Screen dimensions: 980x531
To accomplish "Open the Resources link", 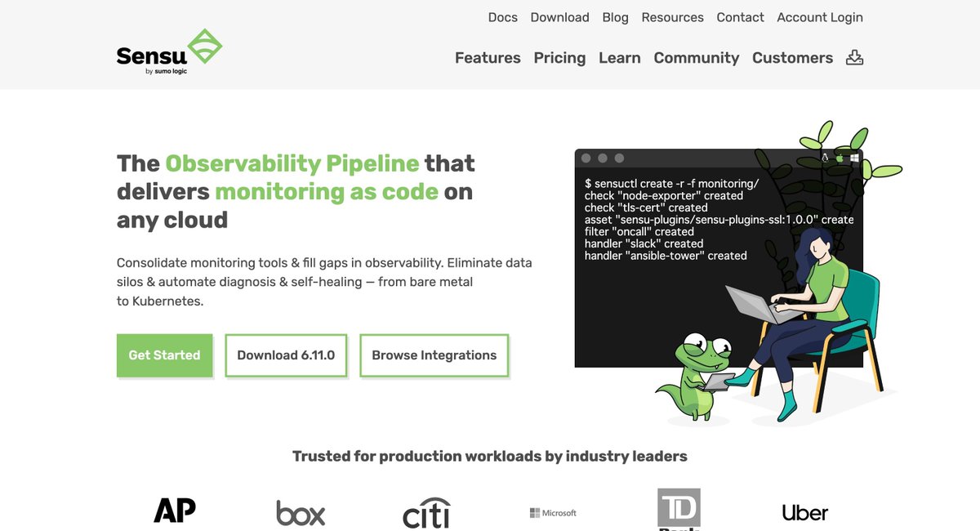I will (673, 17).
